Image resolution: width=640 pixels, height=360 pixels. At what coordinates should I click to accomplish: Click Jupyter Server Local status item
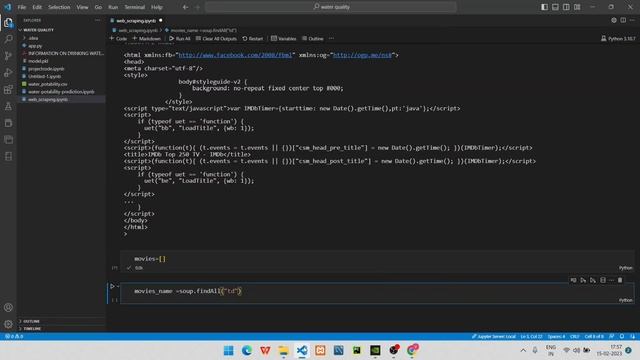[493, 336]
